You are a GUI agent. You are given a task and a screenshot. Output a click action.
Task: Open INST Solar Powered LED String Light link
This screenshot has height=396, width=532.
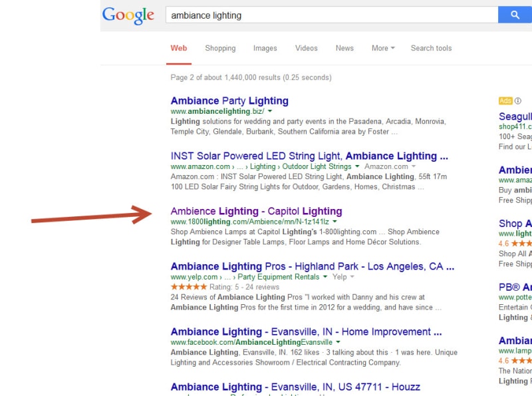click(x=309, y=156)
